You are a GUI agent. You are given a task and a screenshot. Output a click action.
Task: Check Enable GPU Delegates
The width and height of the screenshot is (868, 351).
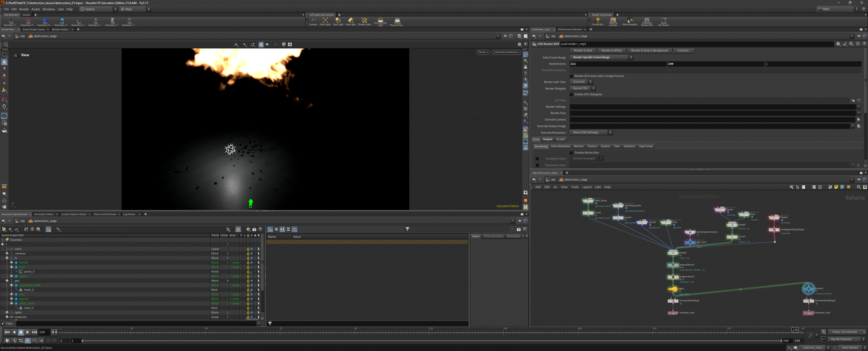[571, 94]
